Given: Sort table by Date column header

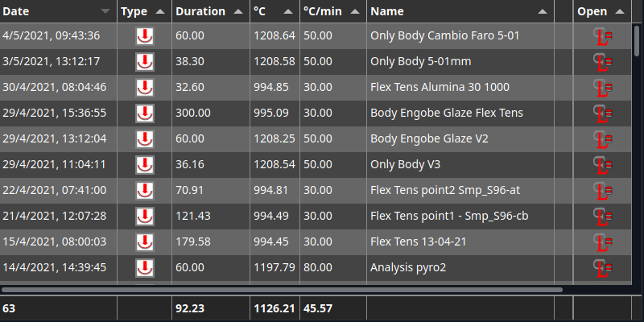Looking at the screenshot, I should (58, 11).
